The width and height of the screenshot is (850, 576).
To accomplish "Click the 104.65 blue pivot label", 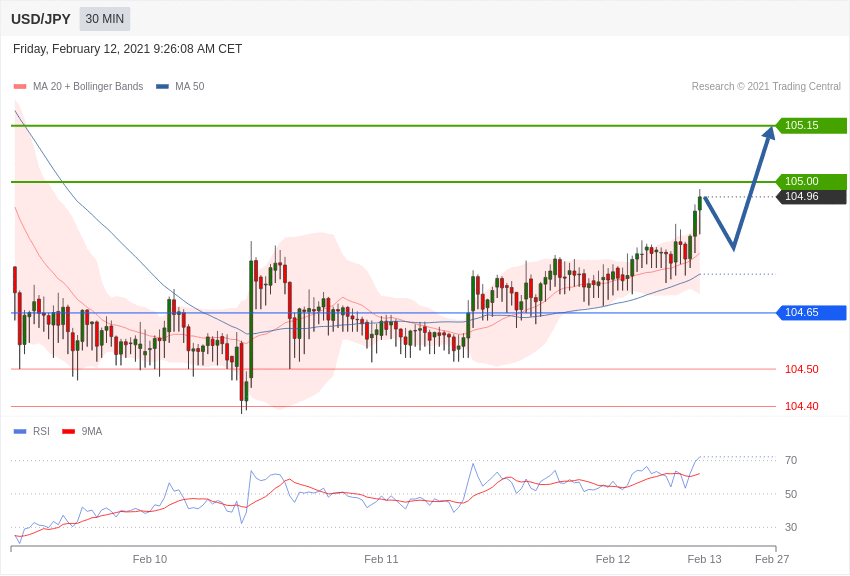I will click(812, 313).
